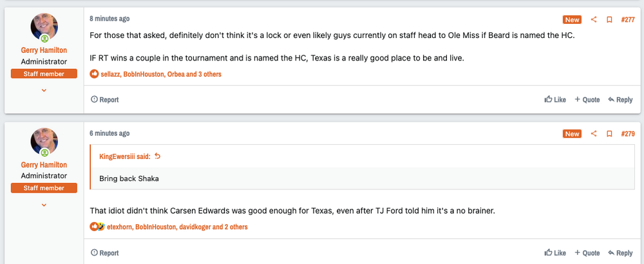Reply to post #277

[620, 100]
